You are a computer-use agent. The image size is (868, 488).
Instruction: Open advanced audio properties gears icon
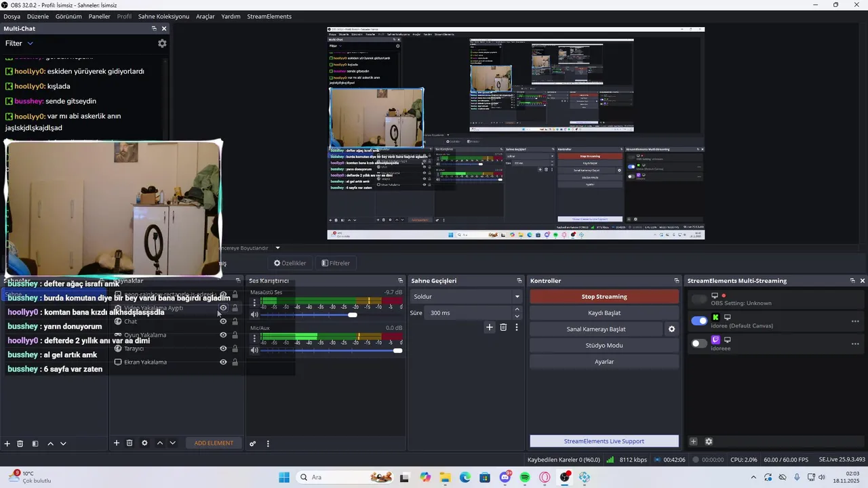[253, 444]
